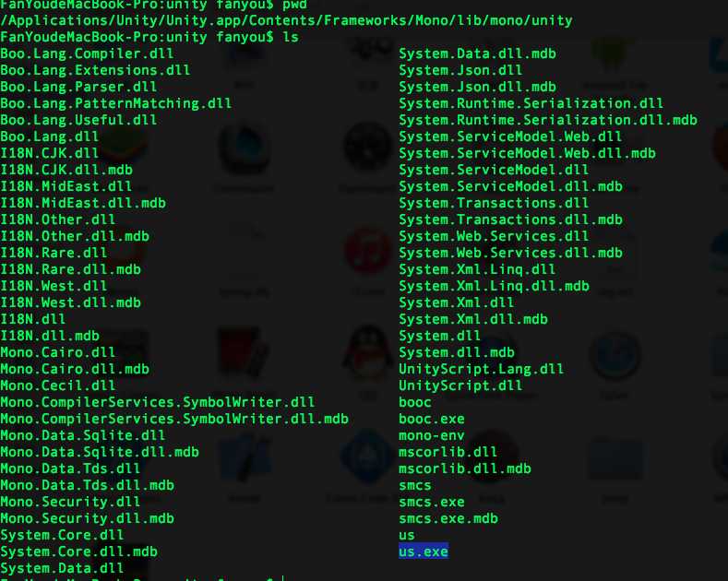Click Mono.CompilerServices.SymbolWriter.dll.mdb entry
Viewport: 728px width, 581px height.
click(x=174, y=419)
